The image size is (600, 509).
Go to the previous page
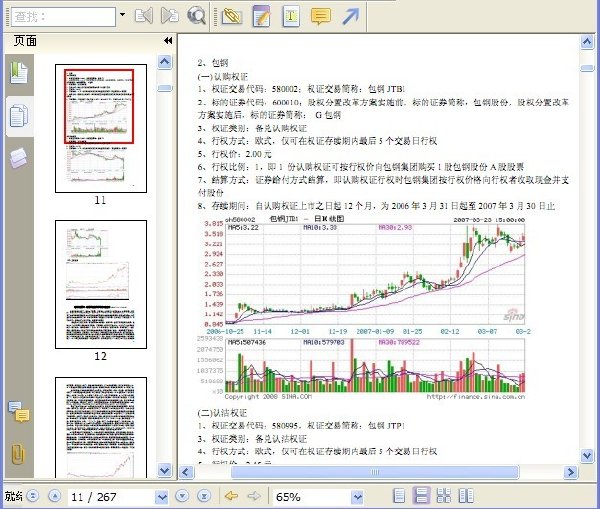click(55, 496)
